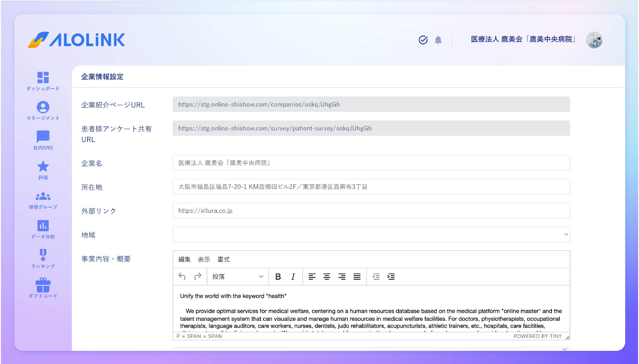Open the ランキング medal icon
The width and height of the screenshot is (639, 364).
click(43, 255)
